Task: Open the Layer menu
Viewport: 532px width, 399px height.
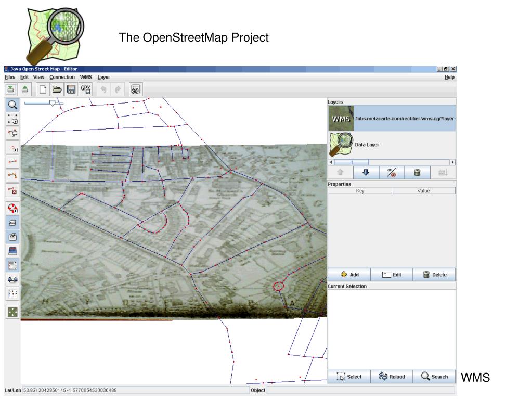Action: 104,77
